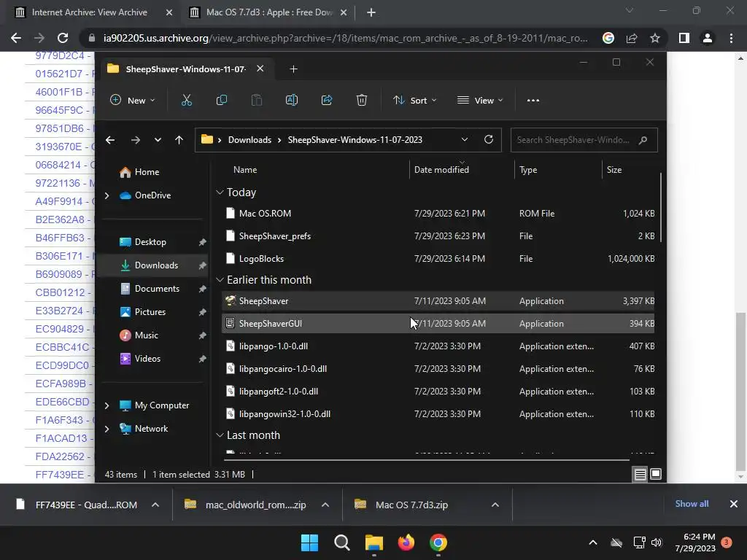Switch to Internet Archive: View Archive tab
The width and height of the screenshot is (747, 560).
[x=89, y=12]
